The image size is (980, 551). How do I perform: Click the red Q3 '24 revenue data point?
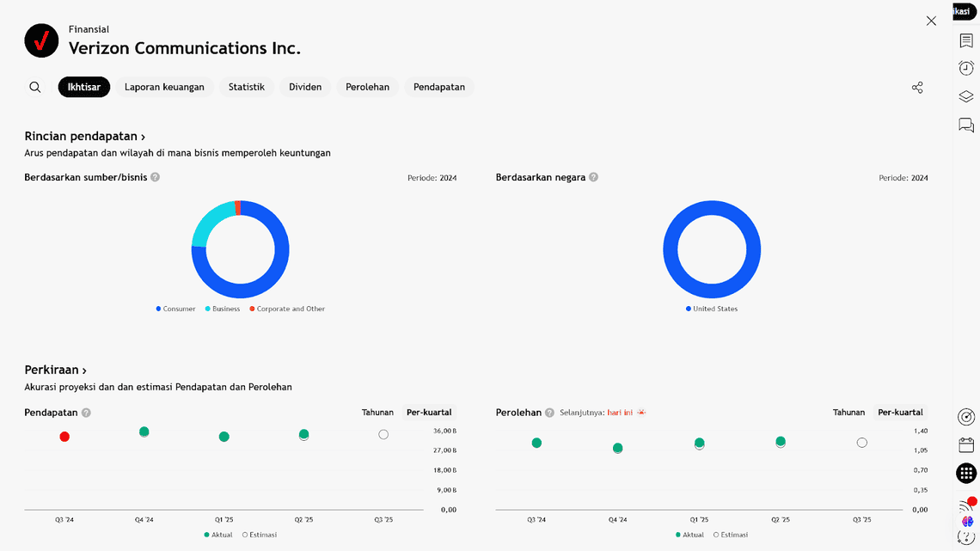(x=64, y=437)
